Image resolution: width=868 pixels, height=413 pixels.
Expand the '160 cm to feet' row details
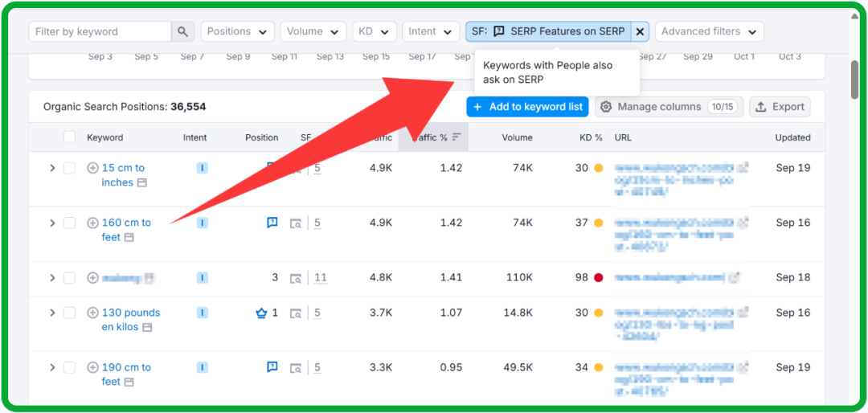coord(52,223)
